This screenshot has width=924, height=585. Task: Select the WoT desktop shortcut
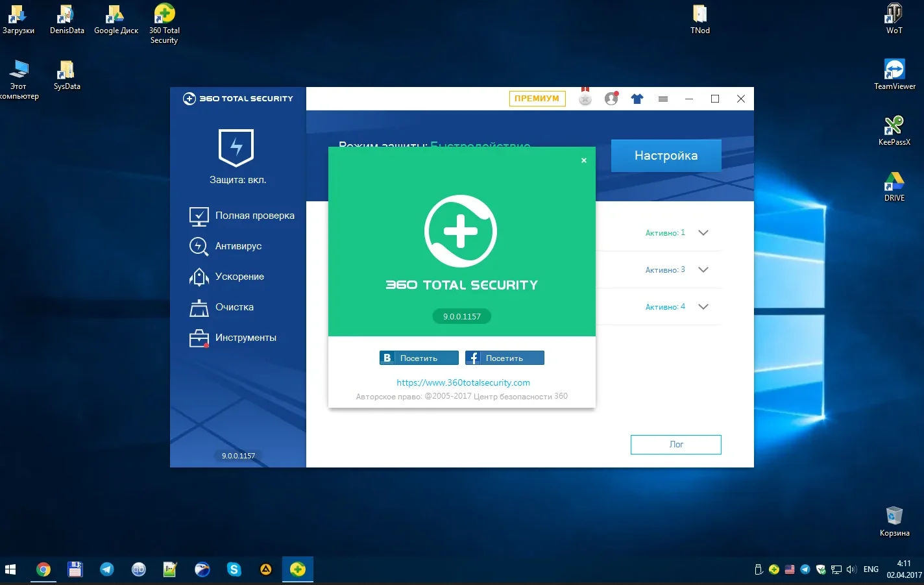click(x=894, y=19)
